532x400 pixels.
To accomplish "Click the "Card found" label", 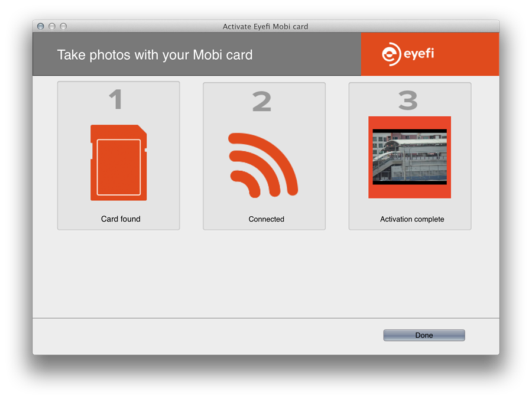I will pos(121,219).
